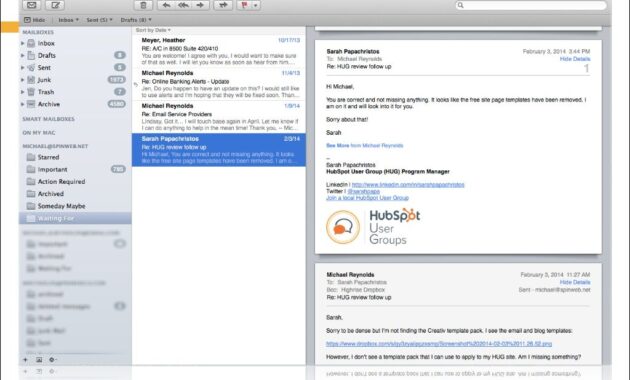Open the flag color dropdown arrow
630x380 pixels.
pyautogui.click(x=256, y=5)
